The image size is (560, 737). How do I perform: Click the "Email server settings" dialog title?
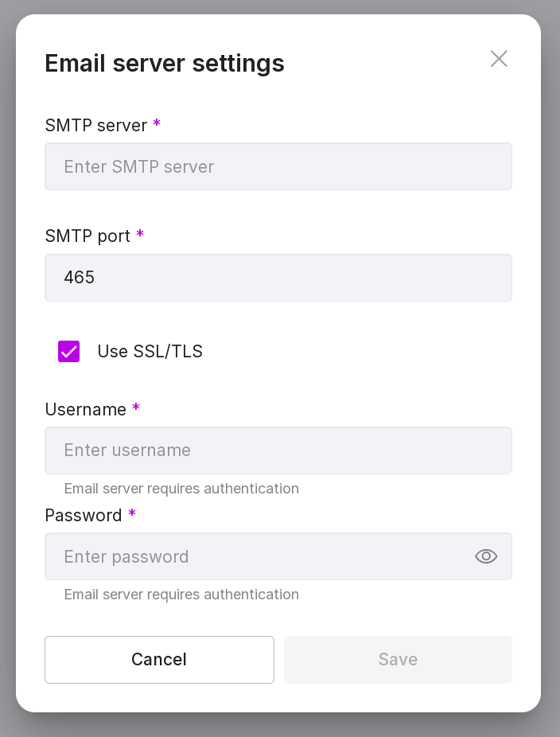[x=165, y=64]
